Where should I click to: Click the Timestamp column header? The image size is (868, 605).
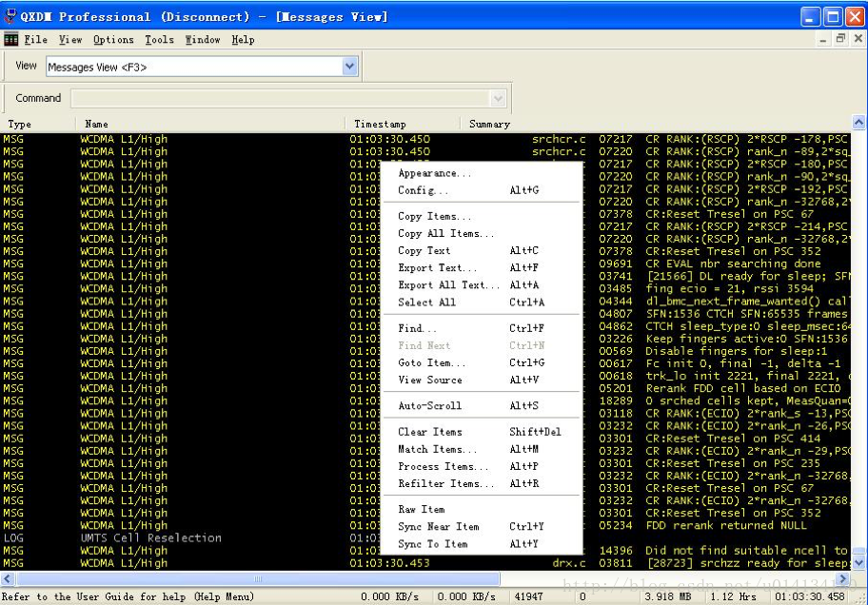403,124
